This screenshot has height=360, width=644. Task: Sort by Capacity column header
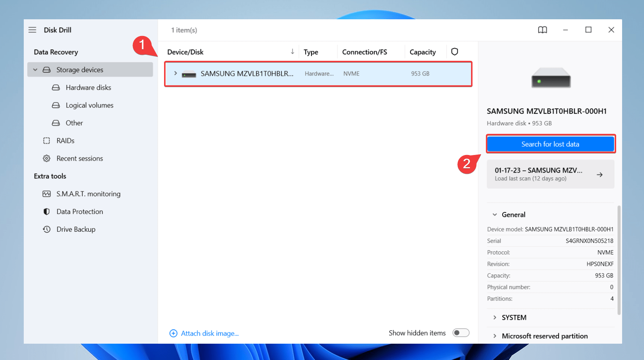(x=422, y=52)
